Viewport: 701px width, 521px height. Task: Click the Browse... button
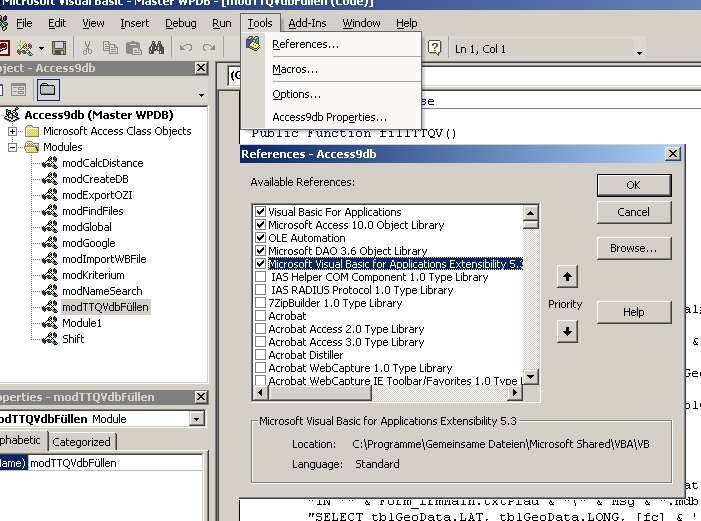(633, 248)
